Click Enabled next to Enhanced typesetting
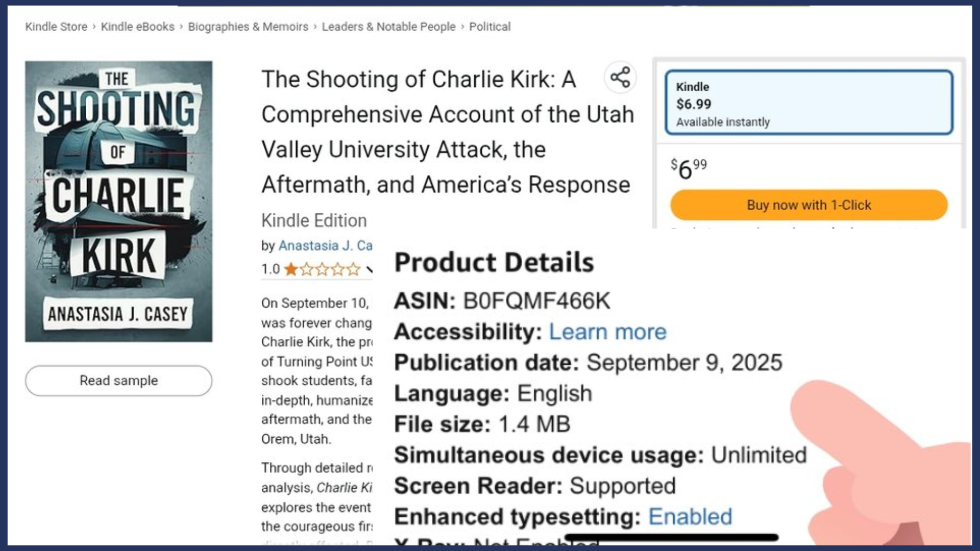The image size is (980, 551). tap(690, 516)
